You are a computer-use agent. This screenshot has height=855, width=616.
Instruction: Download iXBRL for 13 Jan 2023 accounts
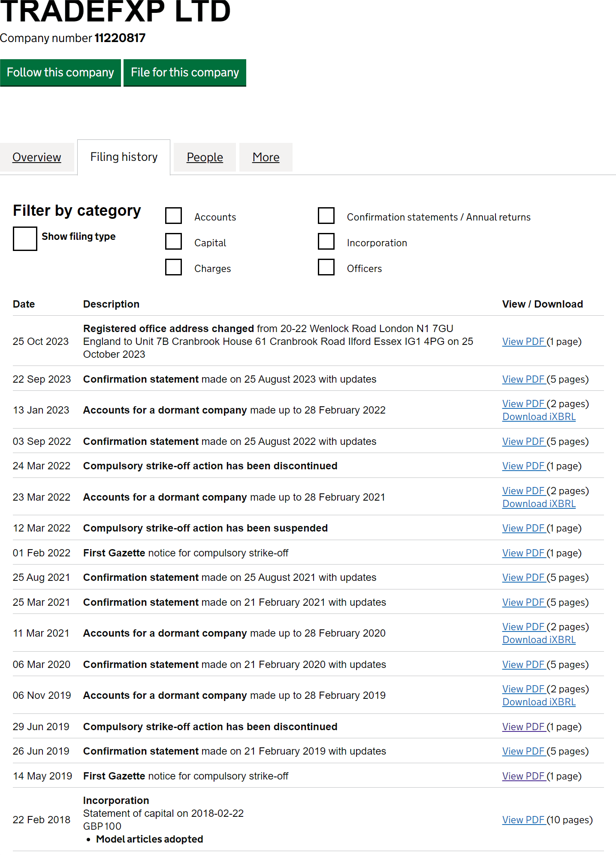[x=539, y=417]
